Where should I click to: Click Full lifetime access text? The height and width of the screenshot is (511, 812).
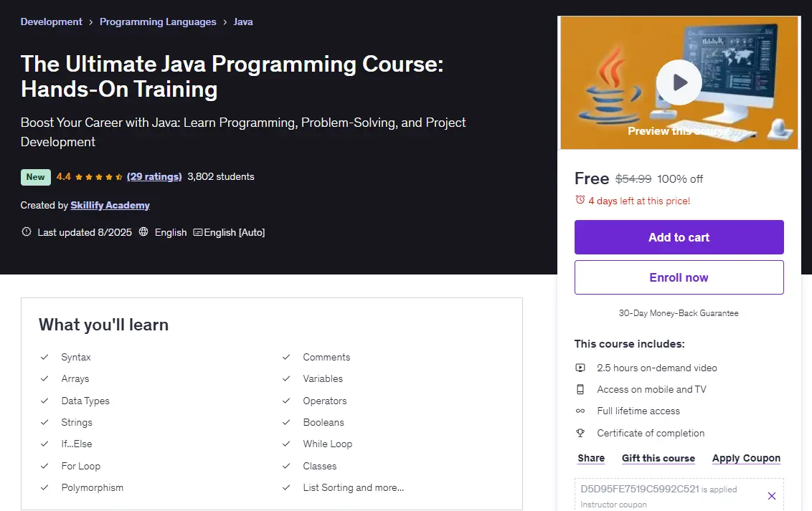point(638,411)
